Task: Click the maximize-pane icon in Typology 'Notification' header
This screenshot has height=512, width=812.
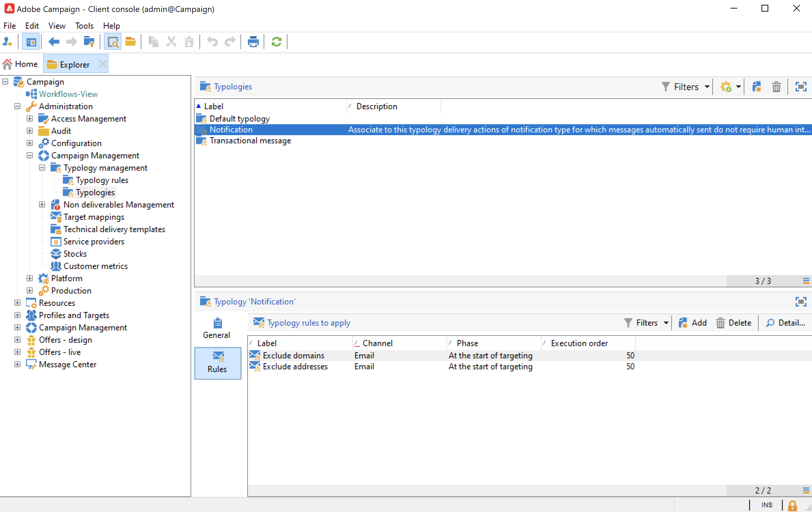Action: tap(801, 302)
